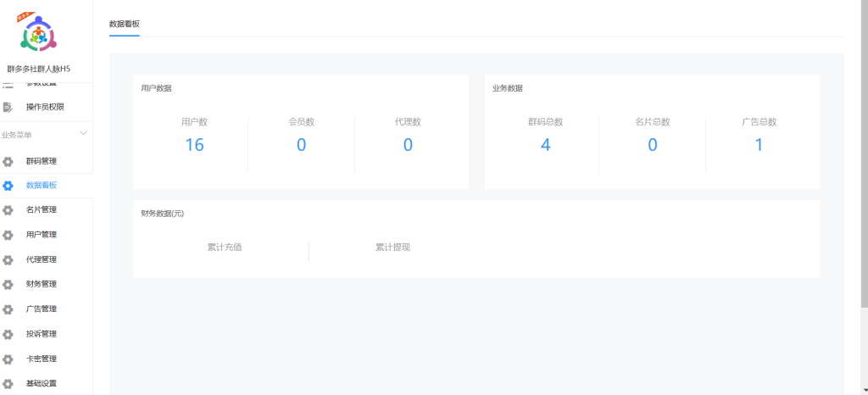Click the gear icon beside 代理管理
This screenshot has height=395, width=868.
point(8,260)
